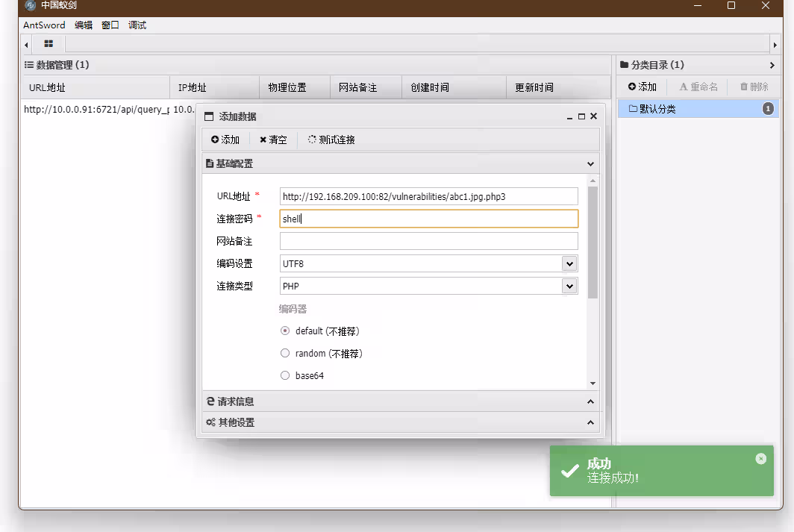Click the Test Connection spinner button

click(x=331, y=140)
